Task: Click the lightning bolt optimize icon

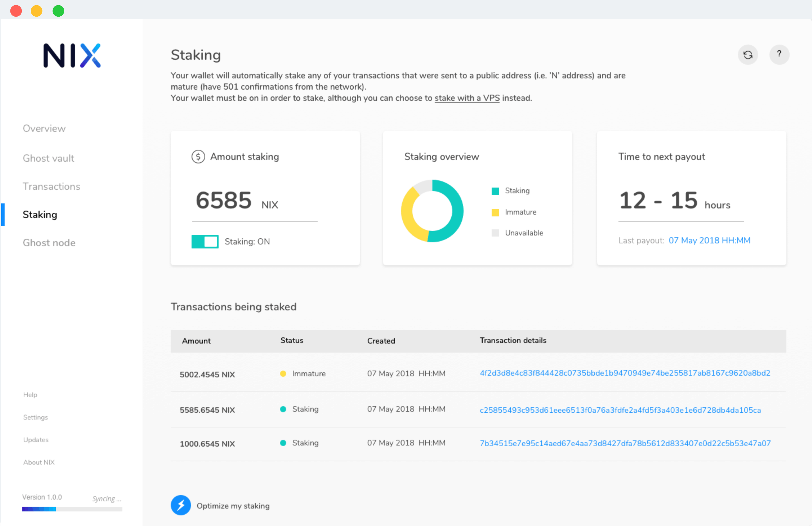Action: [x=181, y=505]
